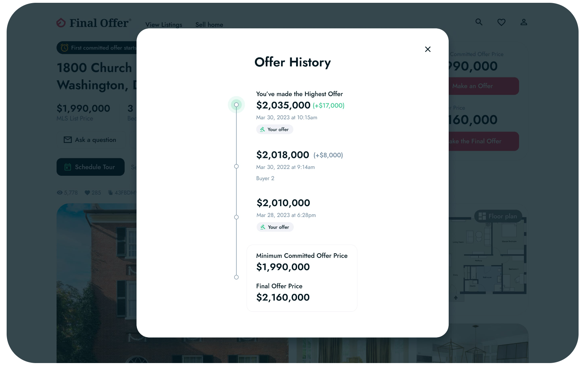Click the Your offer tag under $2,035,000
Viewport: 588px width, 369px height.
point(274,129)
